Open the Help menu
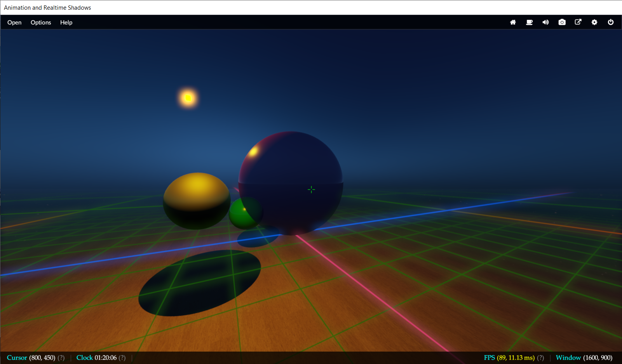Image resolution: width=622 pixels, height=364 pixels. point(66,23)
